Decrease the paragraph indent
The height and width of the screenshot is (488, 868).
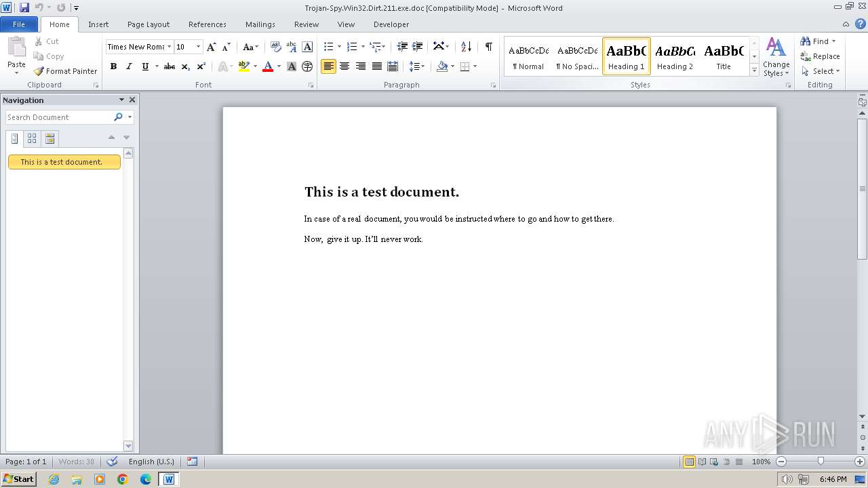pyautogui.click(x=402, y=47)
